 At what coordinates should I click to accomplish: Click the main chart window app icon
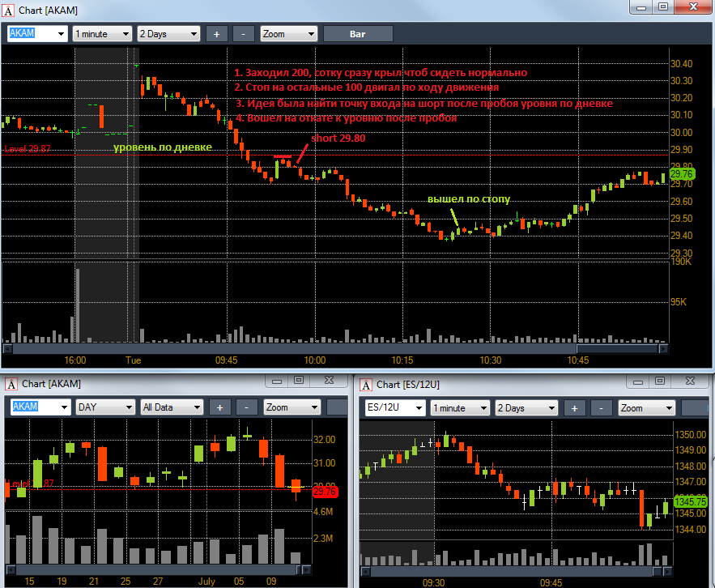click(x=8, y=10)
